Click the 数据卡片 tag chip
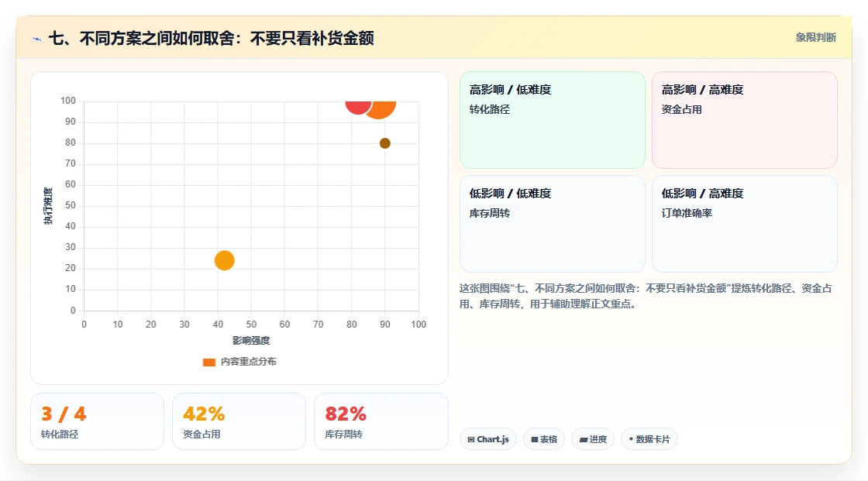Viewport: 868px width, 481px height. point(649,439)
